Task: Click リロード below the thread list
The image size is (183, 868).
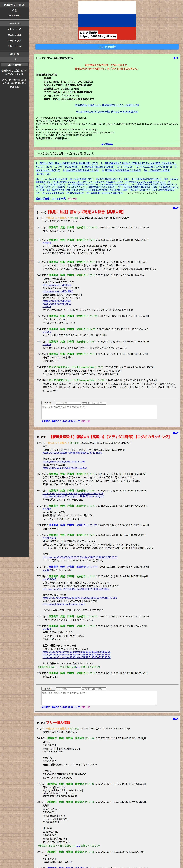Action: coord(73,198)
